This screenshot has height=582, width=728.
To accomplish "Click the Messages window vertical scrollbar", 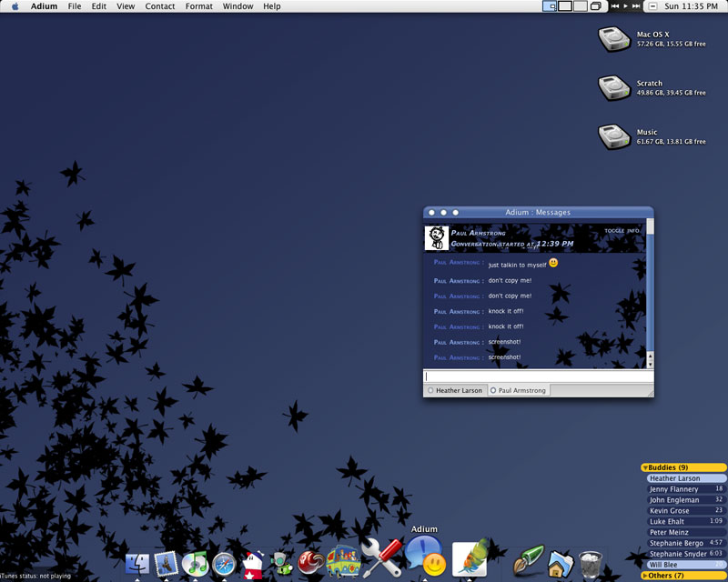I will coord(650,291).
